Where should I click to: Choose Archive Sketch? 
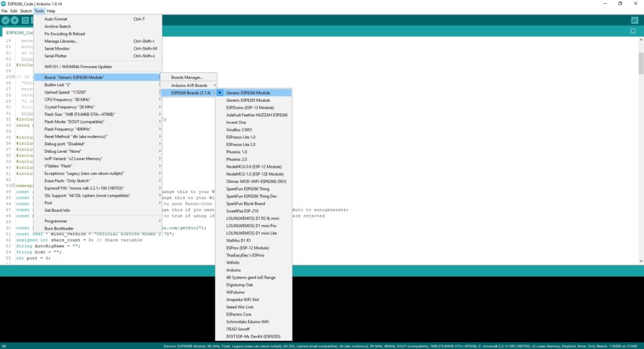click(x=97, y=26)
